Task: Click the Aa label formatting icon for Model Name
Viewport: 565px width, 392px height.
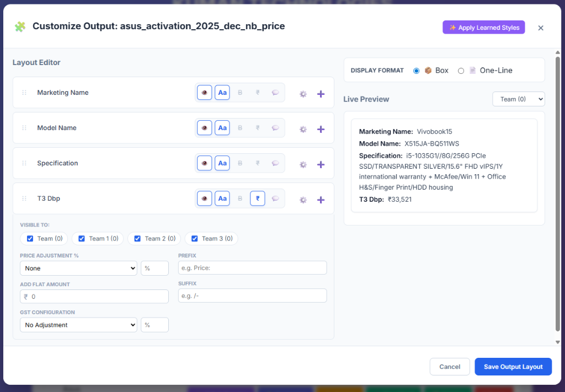Action: click(222, 127)
